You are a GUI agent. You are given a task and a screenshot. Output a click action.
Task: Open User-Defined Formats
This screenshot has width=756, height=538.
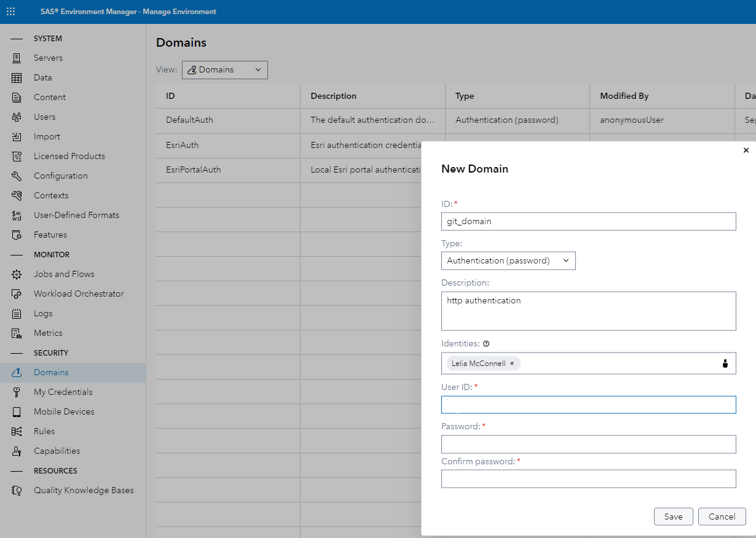76,215
